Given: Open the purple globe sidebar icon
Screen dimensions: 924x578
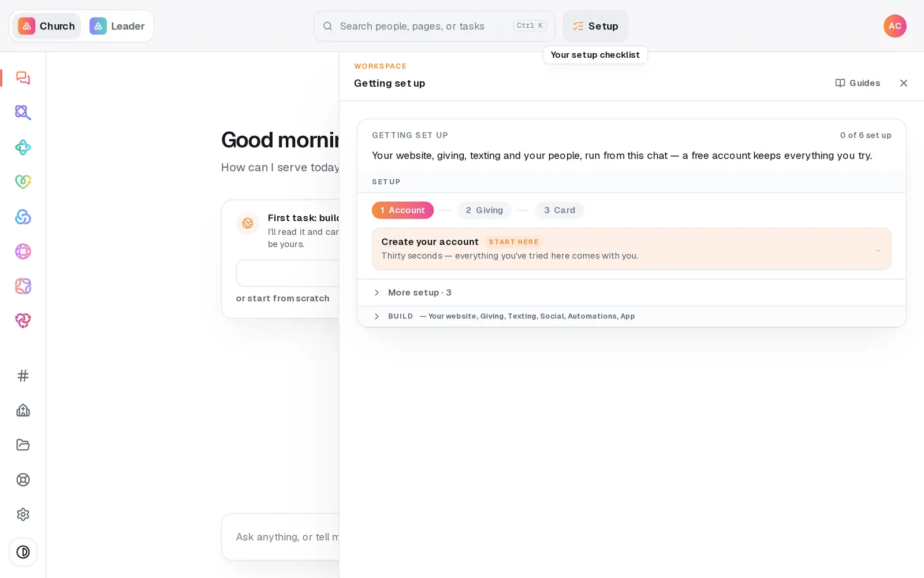Looking at the screenshot, I should click(x=23, y=251).
